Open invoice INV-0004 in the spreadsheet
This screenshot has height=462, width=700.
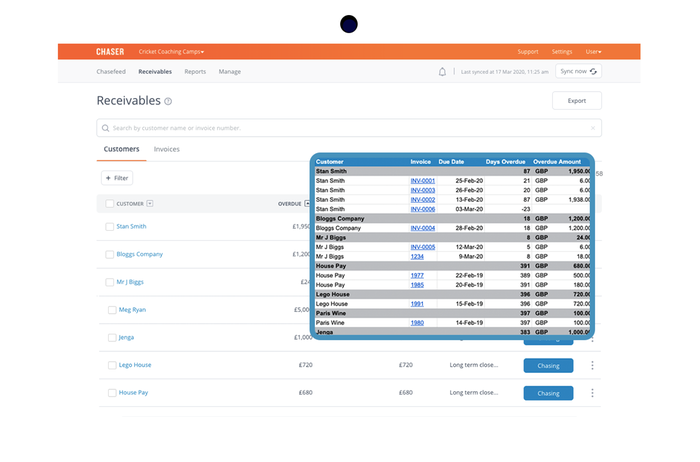point(423,228)
